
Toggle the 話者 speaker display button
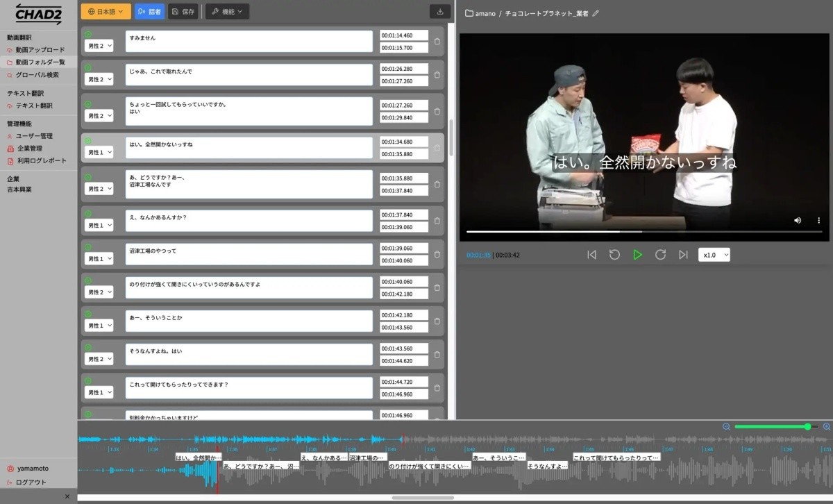pos(149,12)
